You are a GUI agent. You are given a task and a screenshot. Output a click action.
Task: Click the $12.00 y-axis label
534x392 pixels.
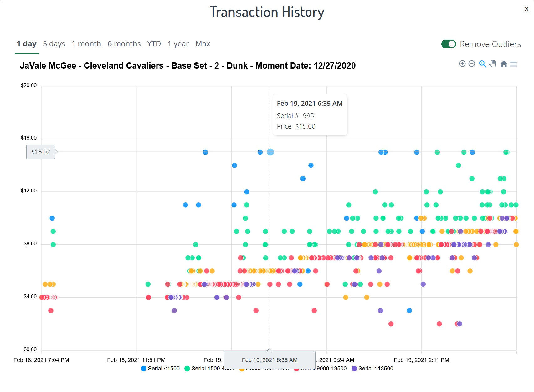(x=29, y=191)
